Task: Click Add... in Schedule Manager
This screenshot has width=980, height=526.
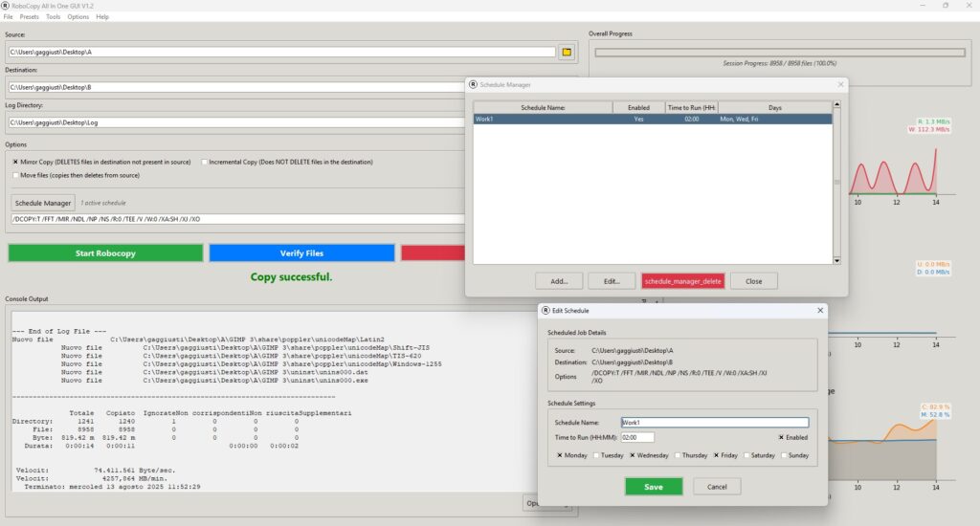Action: (559, 281)
